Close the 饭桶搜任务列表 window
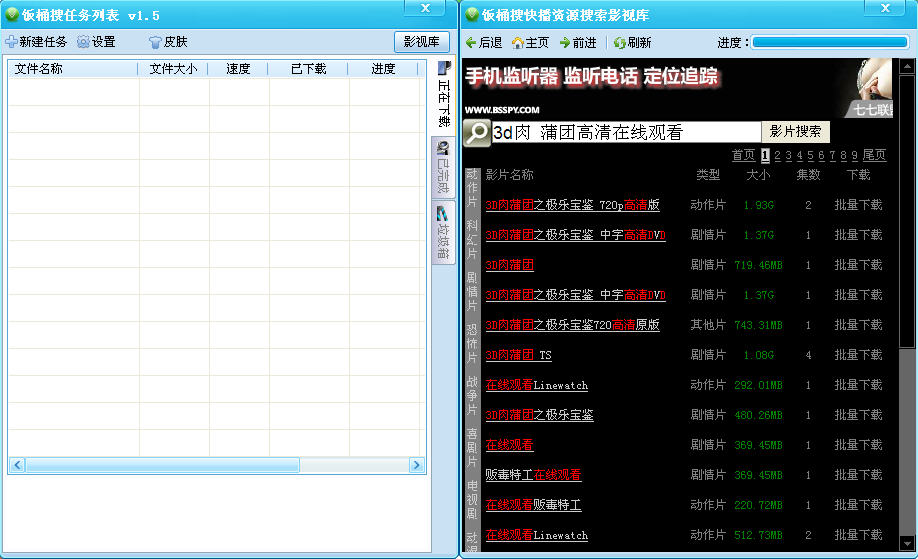 coord(425,8)
